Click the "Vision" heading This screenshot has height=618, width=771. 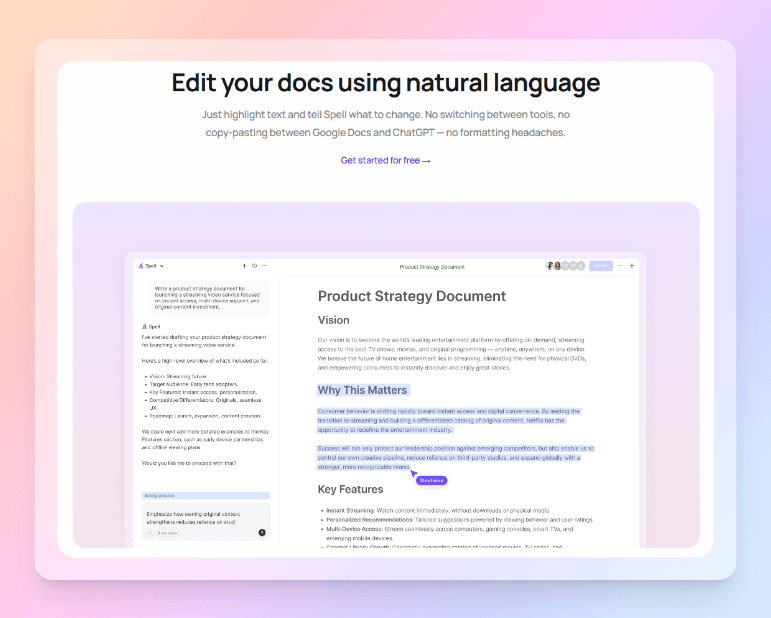[x=333, y=320]
